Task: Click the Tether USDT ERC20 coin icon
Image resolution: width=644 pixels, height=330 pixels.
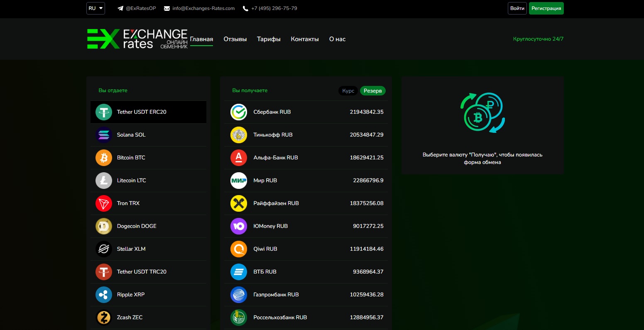Action: (104, 112)
